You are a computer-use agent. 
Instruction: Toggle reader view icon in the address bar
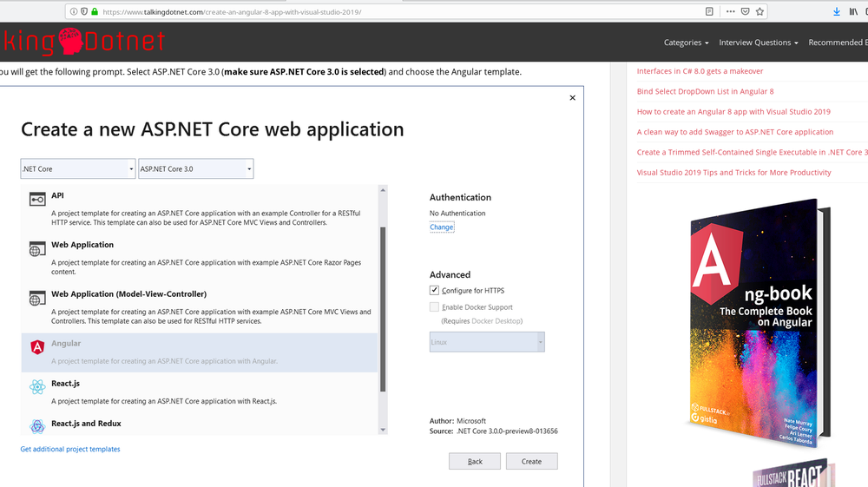tap(709, 12)
